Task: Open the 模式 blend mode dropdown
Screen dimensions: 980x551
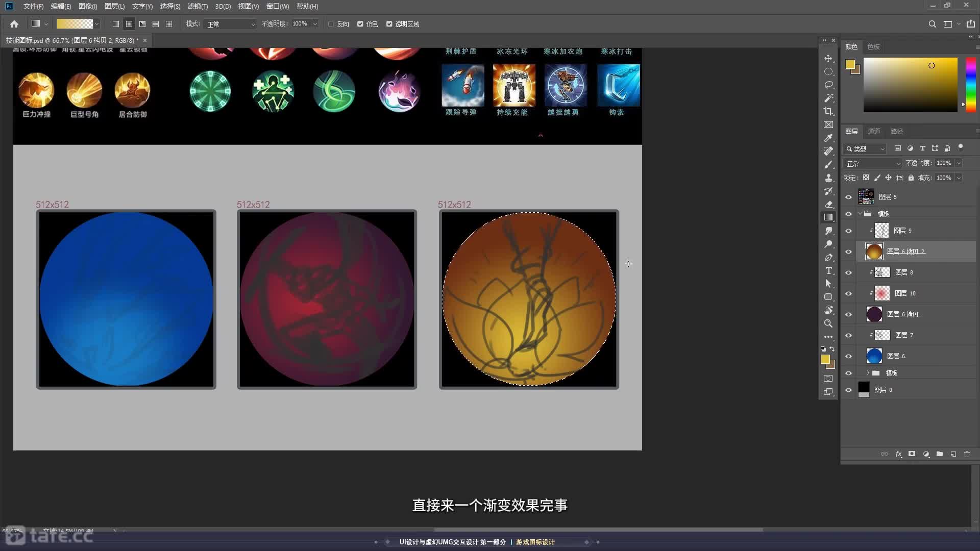Action: [x=230, y=24]
